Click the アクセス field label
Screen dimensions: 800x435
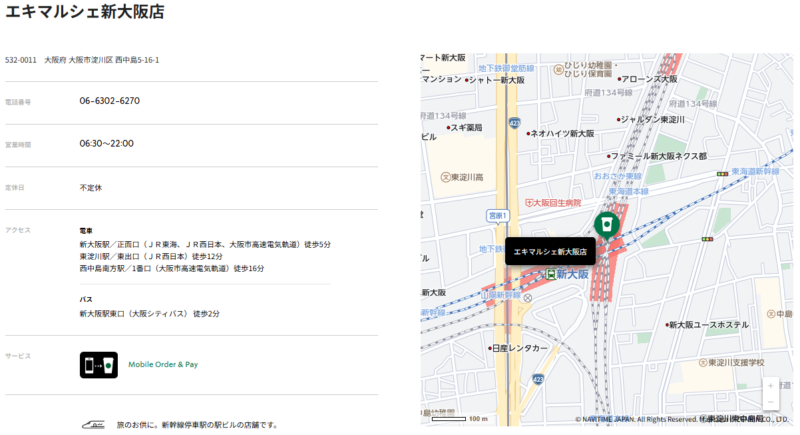(18, 231)
